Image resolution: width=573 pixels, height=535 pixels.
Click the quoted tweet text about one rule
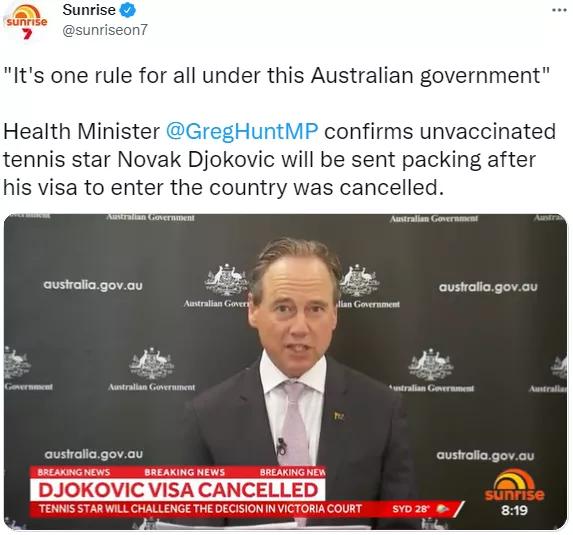277,76
